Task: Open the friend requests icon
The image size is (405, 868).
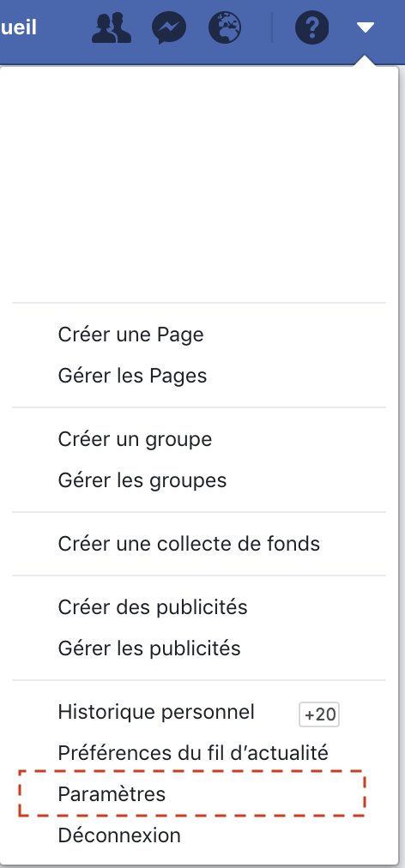Action: [112, 27]
